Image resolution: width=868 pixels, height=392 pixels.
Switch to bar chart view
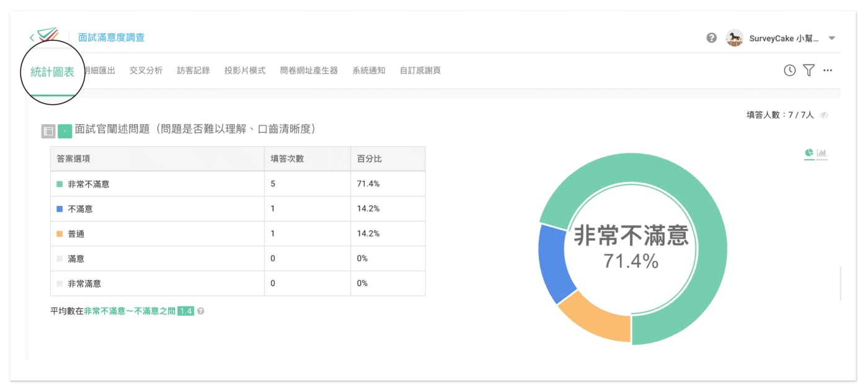tap(822, 153)
